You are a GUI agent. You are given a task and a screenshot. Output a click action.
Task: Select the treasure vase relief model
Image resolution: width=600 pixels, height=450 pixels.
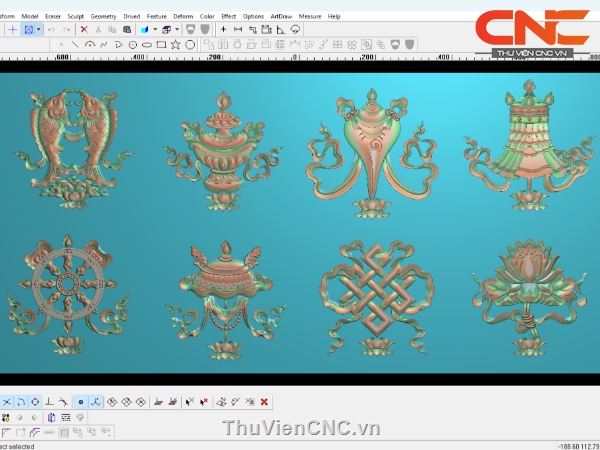(x=223, y=151)
